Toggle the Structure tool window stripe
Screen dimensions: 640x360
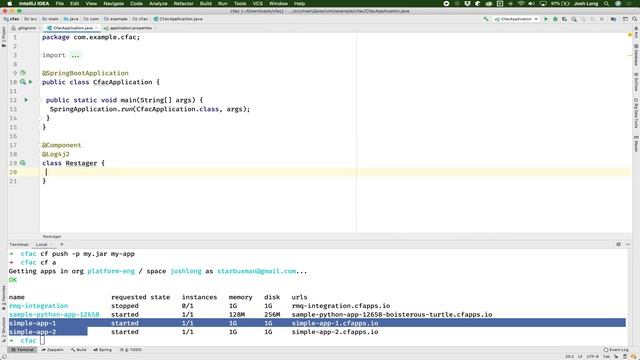point(4,329)
